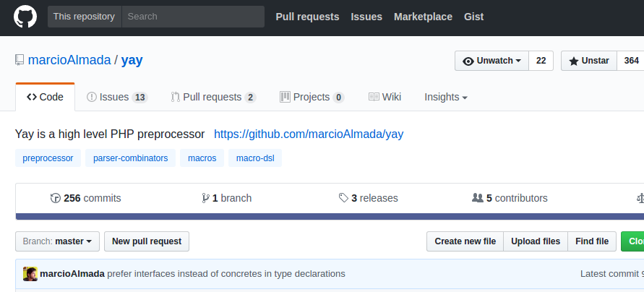This screenshot has width=644, height=292.
Task: Click the This repository search scope label
Action: [84, 17]
